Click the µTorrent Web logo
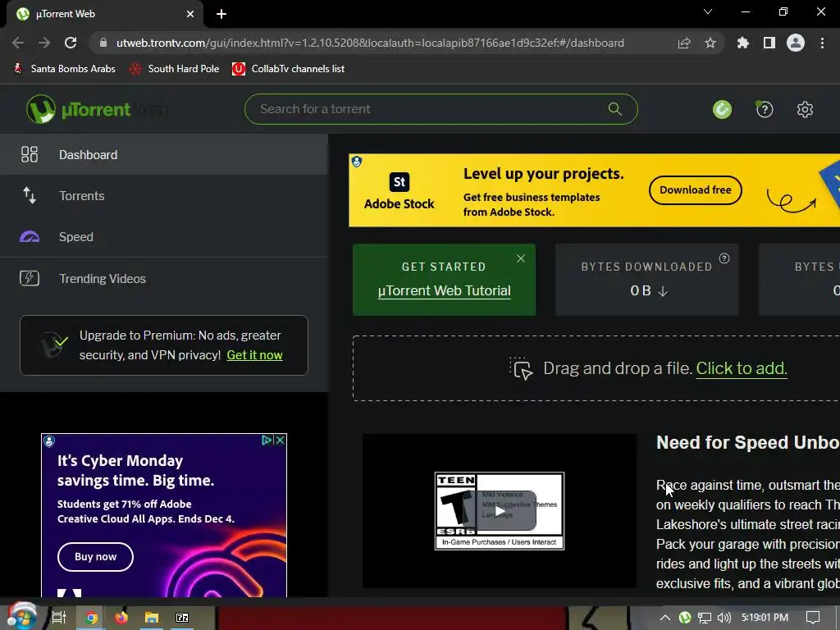The height and width of the screenshot is (630, 840). point(97,109)
